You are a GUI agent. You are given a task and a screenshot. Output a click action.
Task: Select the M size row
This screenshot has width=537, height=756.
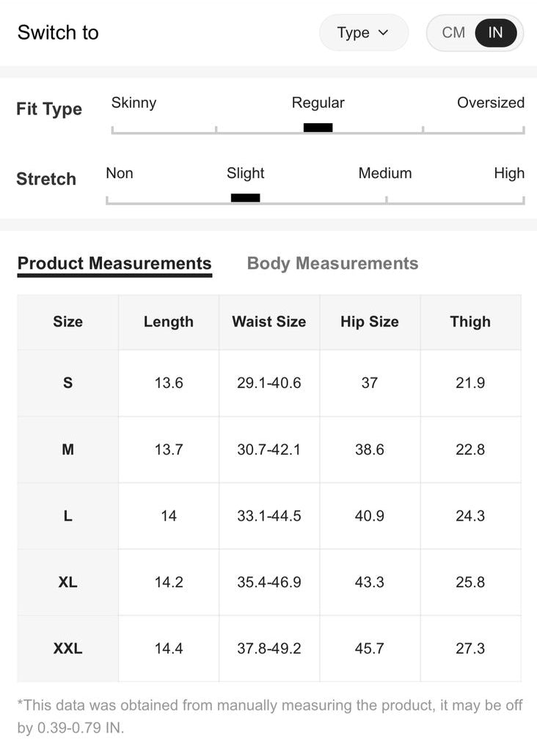(x=67, y=449)
